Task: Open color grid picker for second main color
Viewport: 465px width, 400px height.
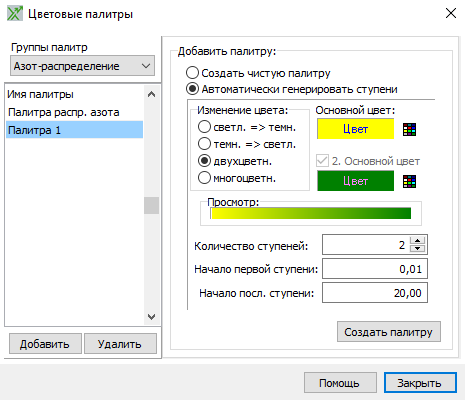Action: coord(409,182)
